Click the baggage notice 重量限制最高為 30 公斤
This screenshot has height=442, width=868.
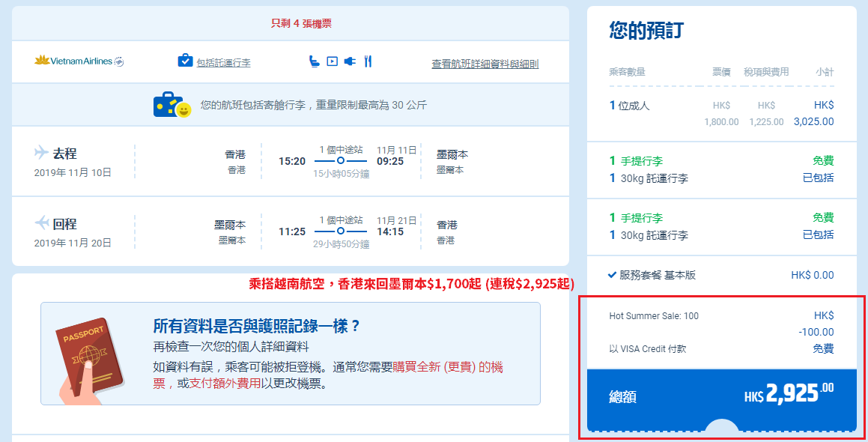[371, 105]
